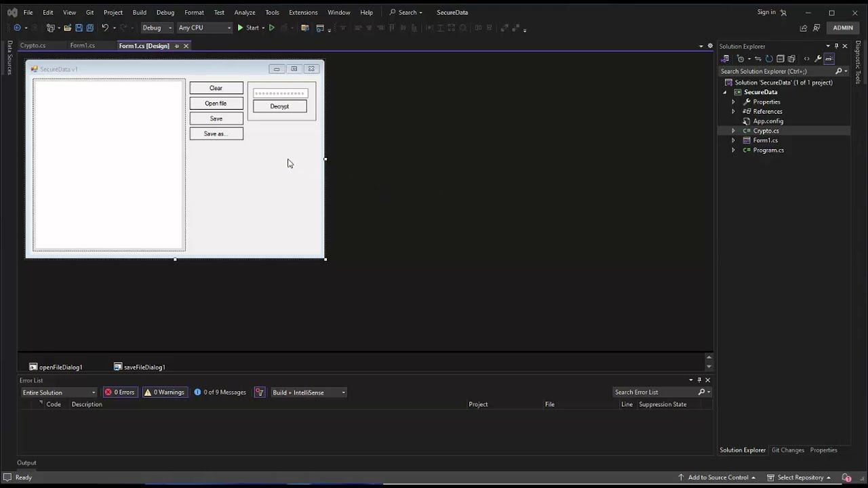868x488 pixels.
Task: Click the Decrypt button on the form
Action: [x=279, y=106]
